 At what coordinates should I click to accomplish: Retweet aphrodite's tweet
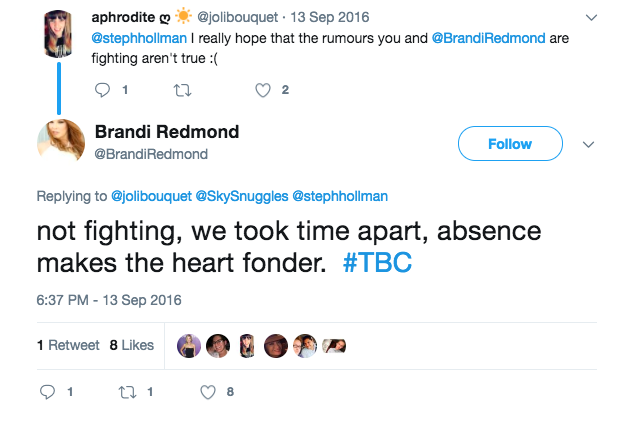pos(182,90)
